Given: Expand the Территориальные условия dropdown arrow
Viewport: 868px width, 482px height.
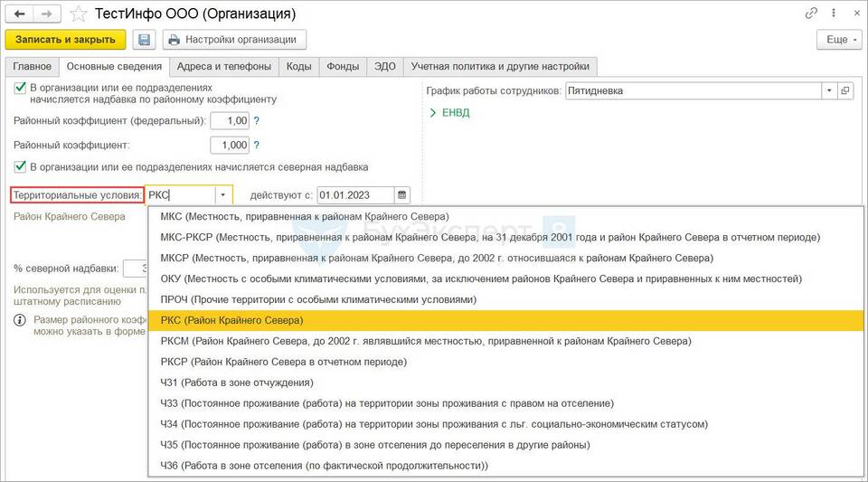Looking at the screenshot, I should [222, 194].
